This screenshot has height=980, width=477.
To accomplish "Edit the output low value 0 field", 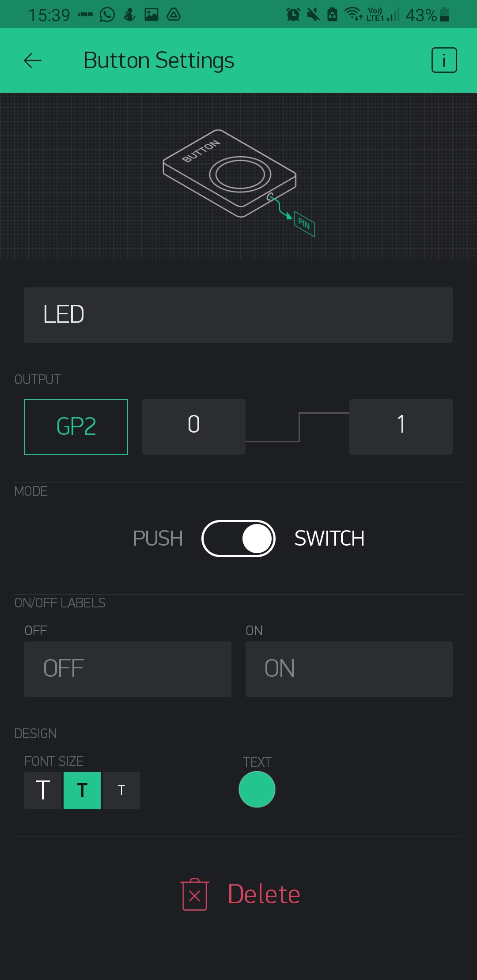I will (193, 426).
